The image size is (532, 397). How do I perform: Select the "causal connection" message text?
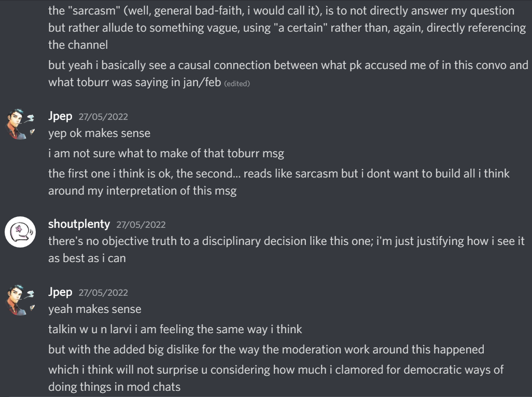pyautogui.click(x=288, y=65)
